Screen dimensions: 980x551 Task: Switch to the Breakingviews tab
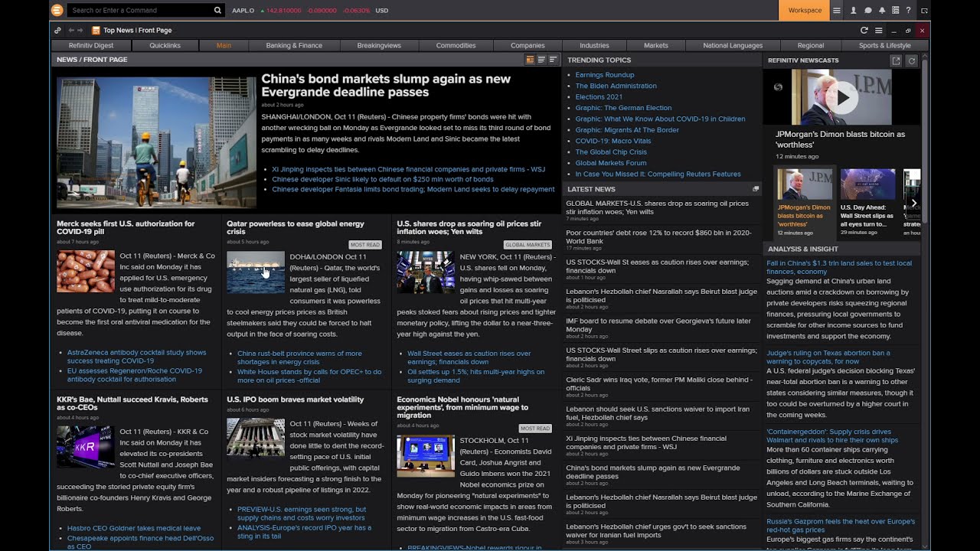(379, 45)
